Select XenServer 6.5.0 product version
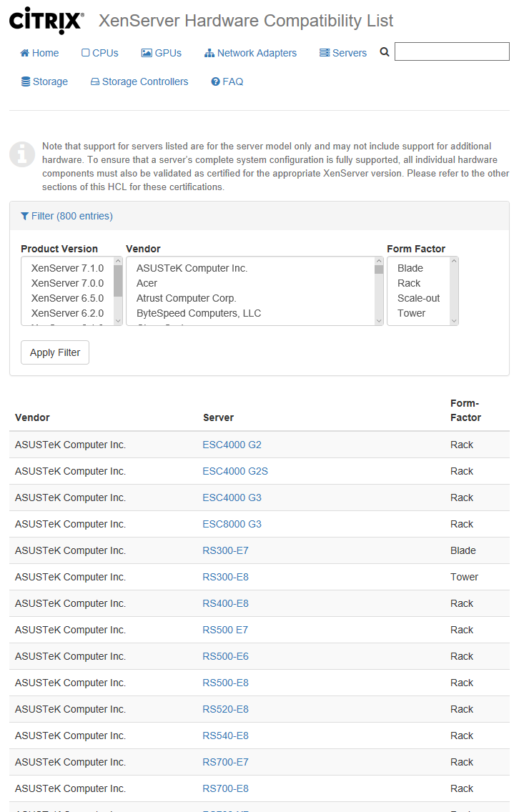529x812 pixels. point(67,298)
